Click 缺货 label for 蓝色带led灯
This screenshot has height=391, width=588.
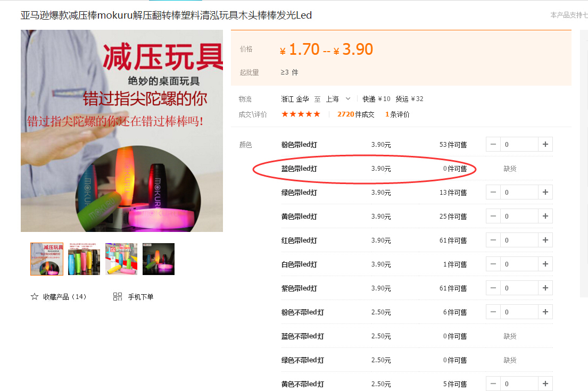click(510, 169)
